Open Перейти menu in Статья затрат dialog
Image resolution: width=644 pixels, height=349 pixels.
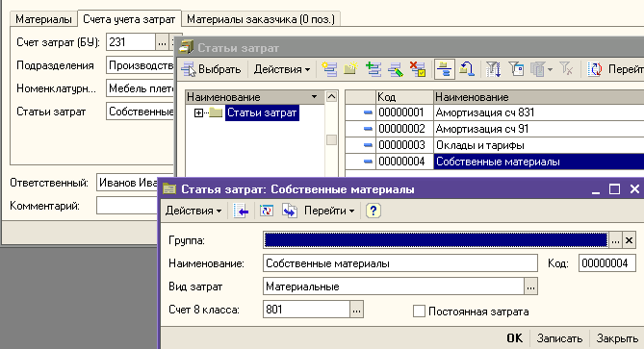click(329, 211)
